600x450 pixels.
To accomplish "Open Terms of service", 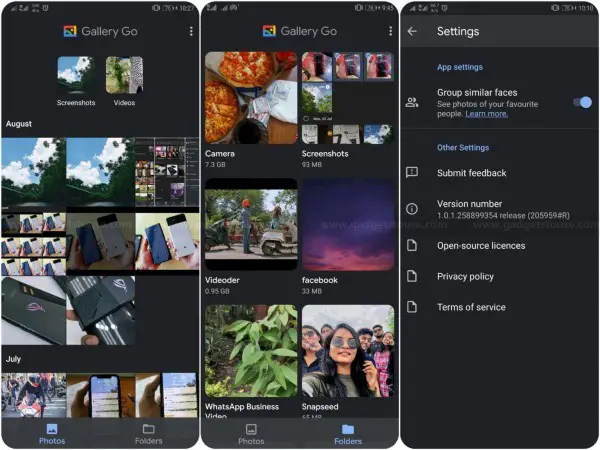I will 500,307.
